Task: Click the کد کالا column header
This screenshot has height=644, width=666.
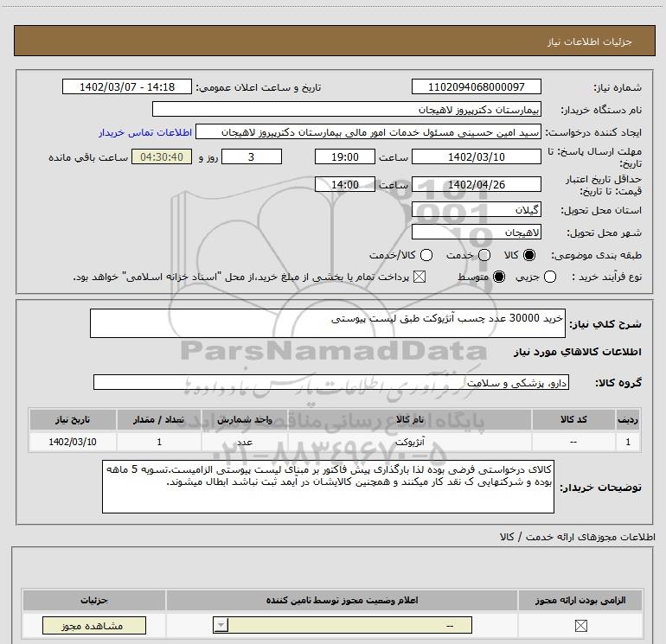Action: tap(573, 419)
